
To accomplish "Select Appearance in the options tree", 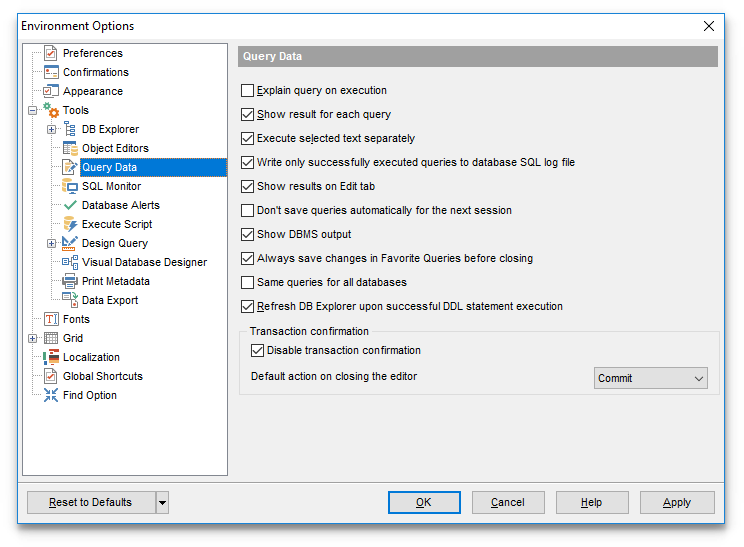I will 93,91.
